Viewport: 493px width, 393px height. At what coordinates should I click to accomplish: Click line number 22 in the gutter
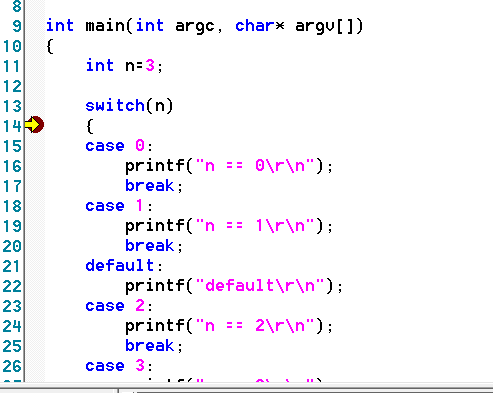pos(12,286)
